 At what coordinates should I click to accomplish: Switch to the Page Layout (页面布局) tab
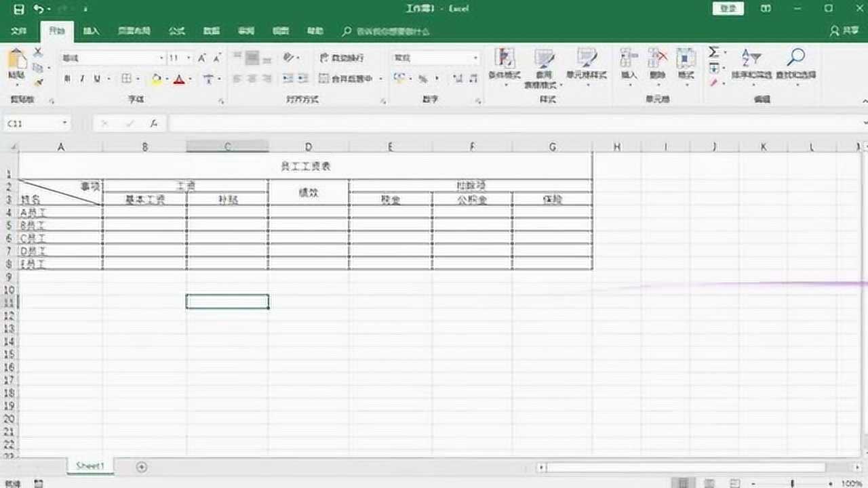point(134,31)
